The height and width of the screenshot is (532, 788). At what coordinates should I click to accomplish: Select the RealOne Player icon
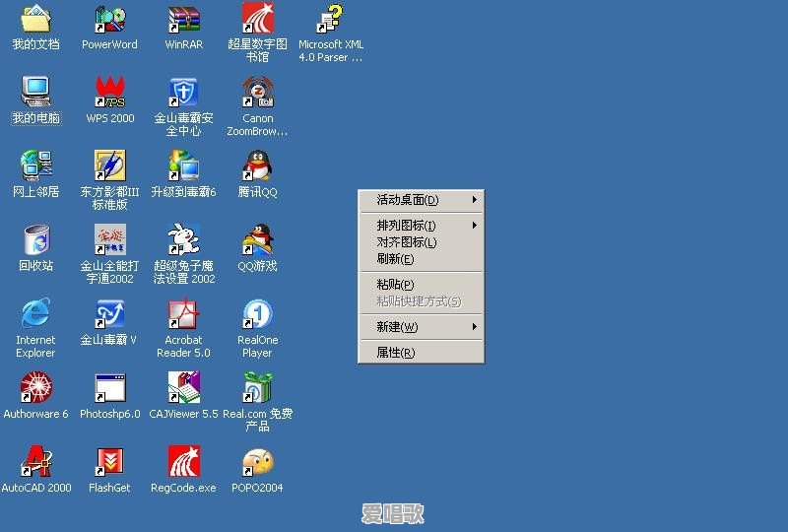[258, 313]
